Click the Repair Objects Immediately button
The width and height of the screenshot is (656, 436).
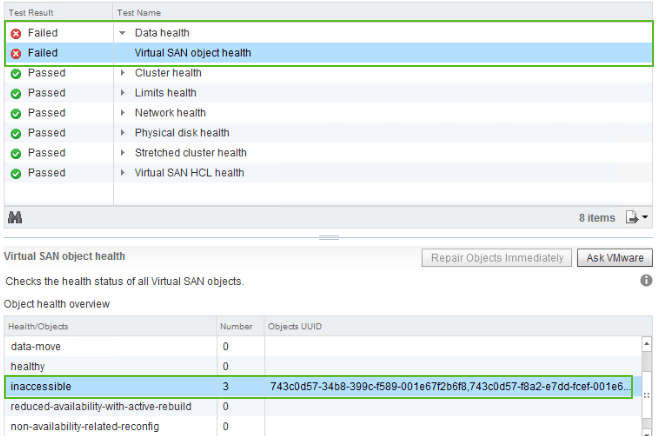497,258
